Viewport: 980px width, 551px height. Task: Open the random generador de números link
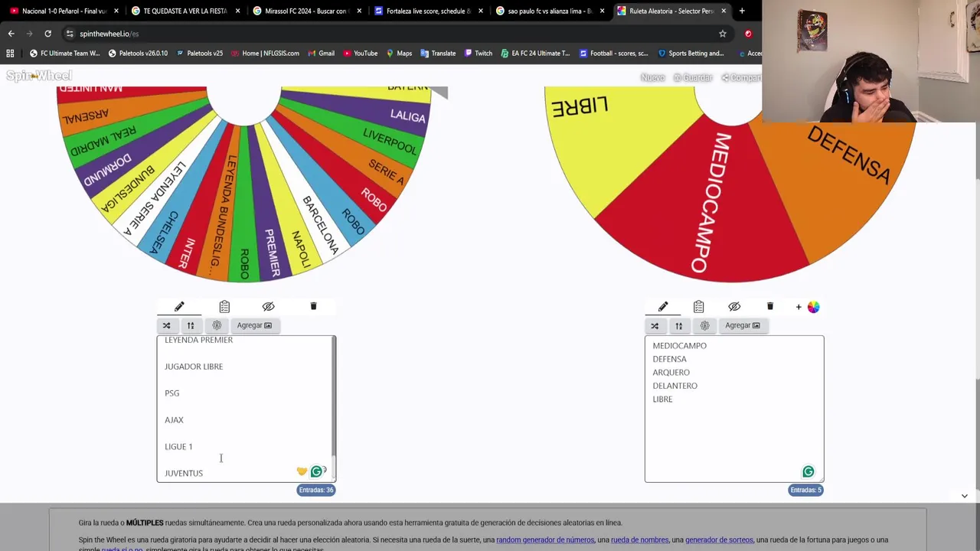[545, 540]
